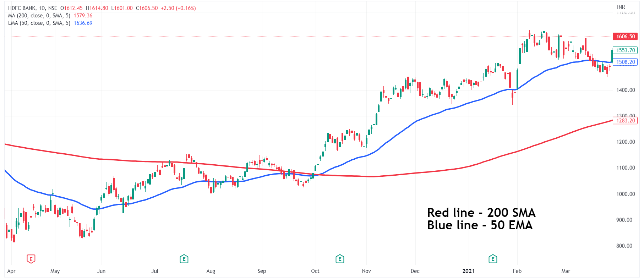
Task: Click the +2.50 (+0.16%) change value
Action: click(178, 8)
